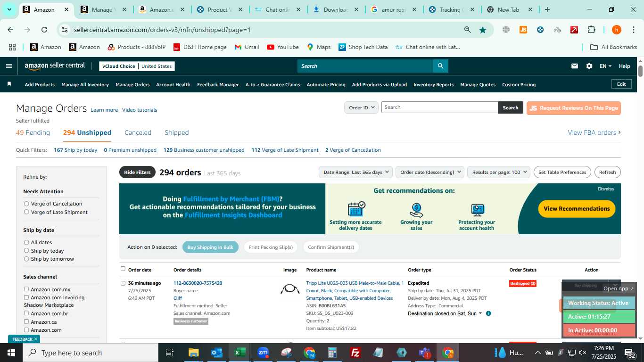Image resolution: width=644 pixels, height=362 pixels.
Task: Click the zoom magnifier in address bar
Action: click(467, 30)
